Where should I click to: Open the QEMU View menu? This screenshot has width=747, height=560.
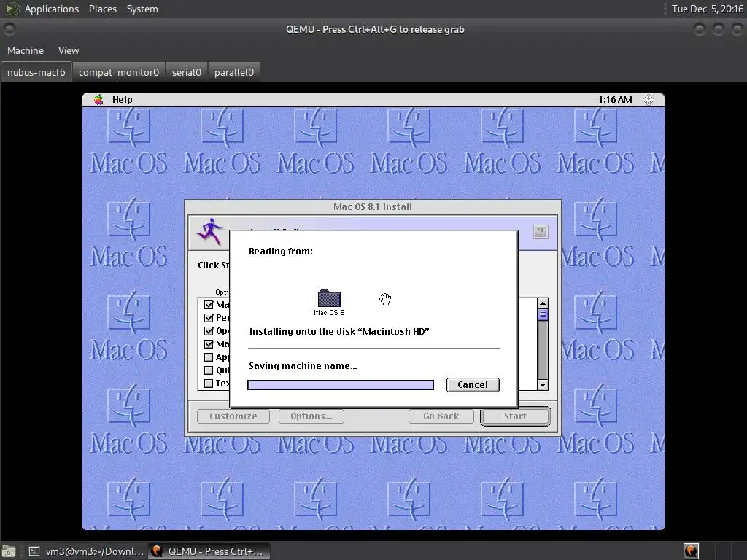point(69,50)
